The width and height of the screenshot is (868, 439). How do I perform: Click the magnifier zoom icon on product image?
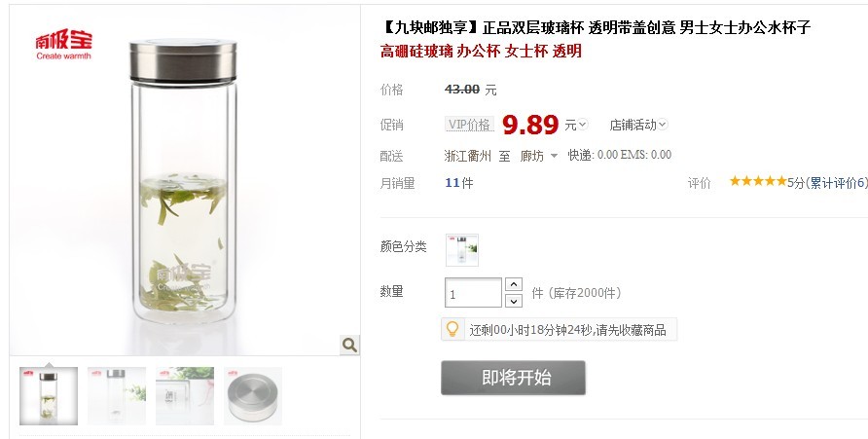pyautogui.click(x=349, y=345)
